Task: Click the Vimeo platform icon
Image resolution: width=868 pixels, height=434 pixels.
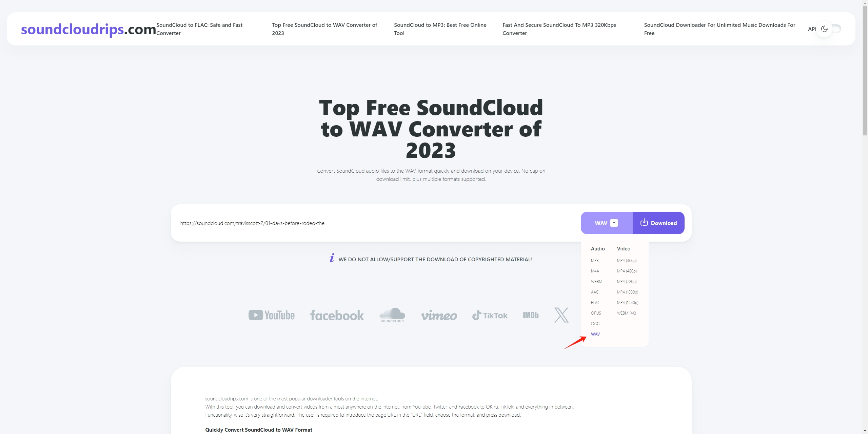Action: point(438,315)
